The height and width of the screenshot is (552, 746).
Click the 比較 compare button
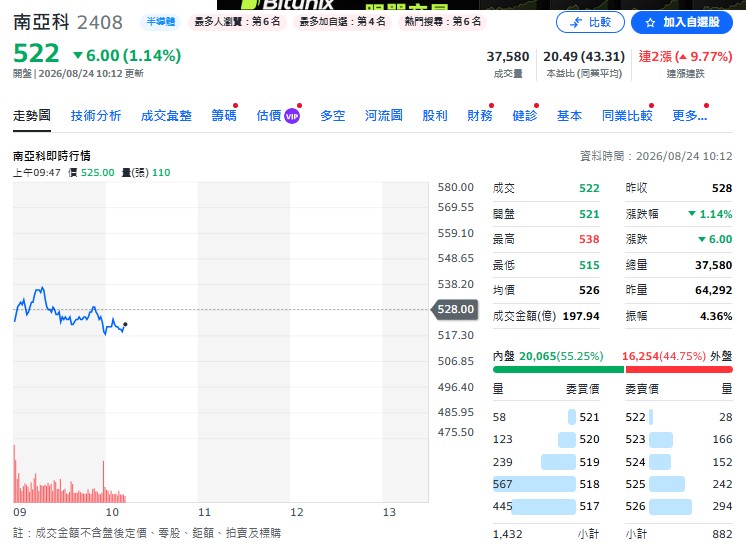click(590, 22)
